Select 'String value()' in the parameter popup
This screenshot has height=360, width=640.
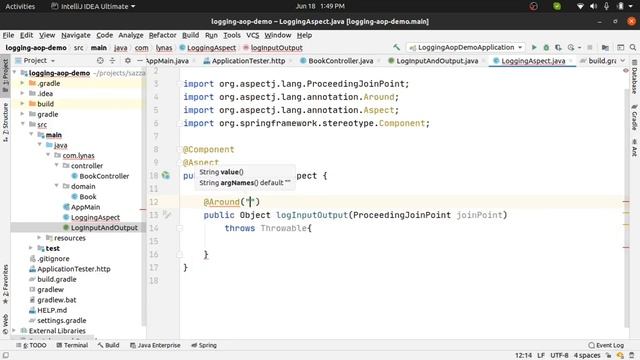tap(221, 172)
